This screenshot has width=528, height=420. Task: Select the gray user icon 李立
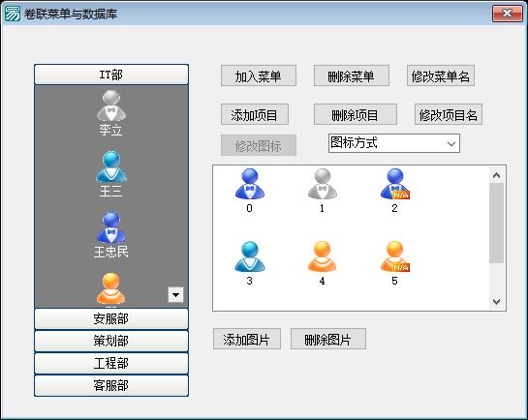111,105
